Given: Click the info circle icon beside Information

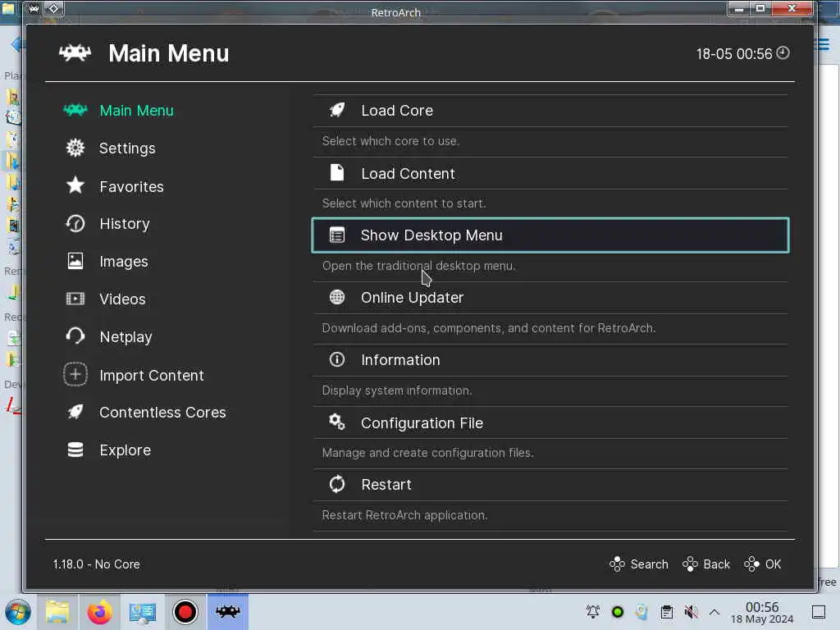Looking at the screenshot, I should coord(337,359).
